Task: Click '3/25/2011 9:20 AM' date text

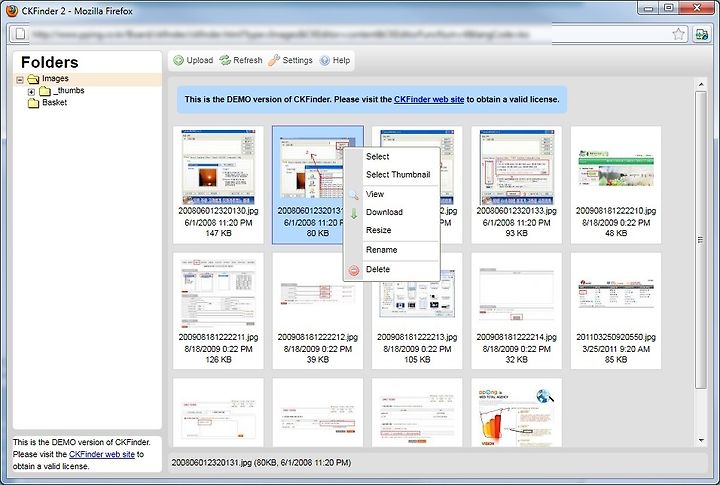Action: (x=616, y=349)
